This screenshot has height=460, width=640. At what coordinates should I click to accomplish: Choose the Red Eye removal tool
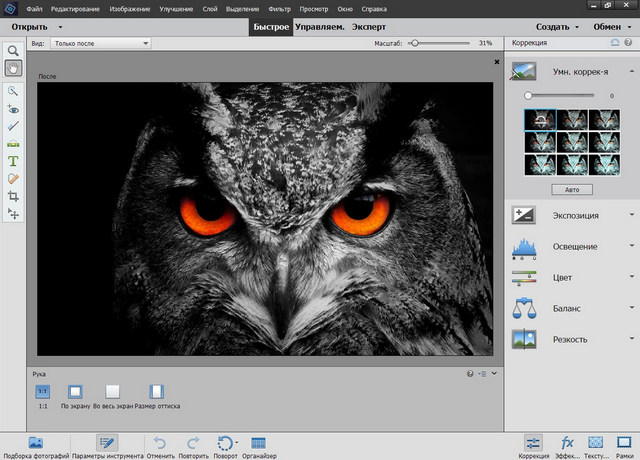point(14,108)
